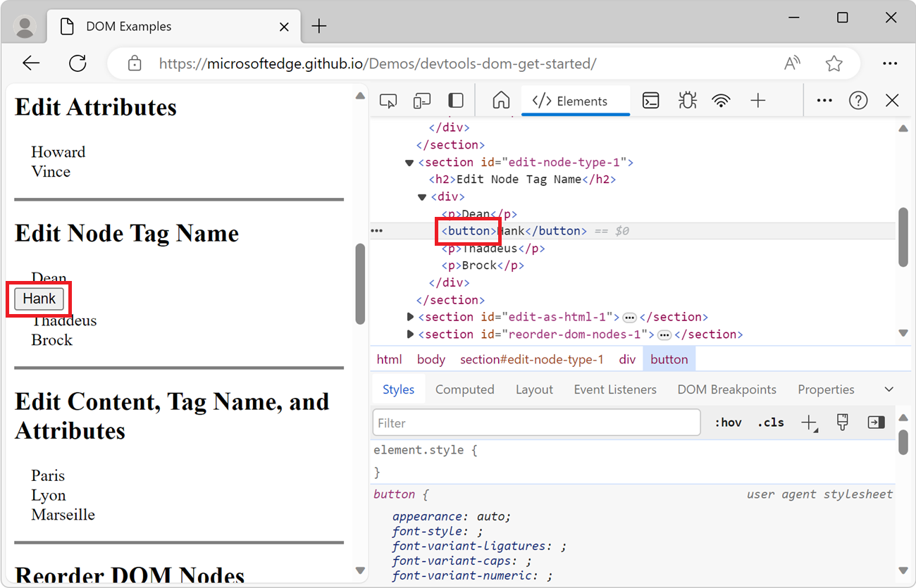Expand the section edit-as-html-1 node
The image size is (916, 588).
[409, 316]
